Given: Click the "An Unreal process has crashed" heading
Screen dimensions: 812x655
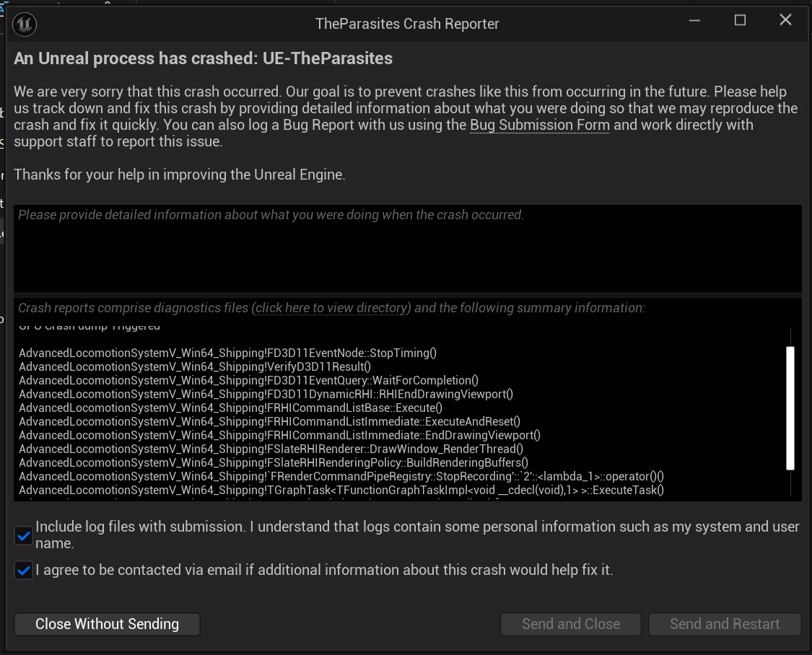Looking at the screenshot, I should [203, 58].
